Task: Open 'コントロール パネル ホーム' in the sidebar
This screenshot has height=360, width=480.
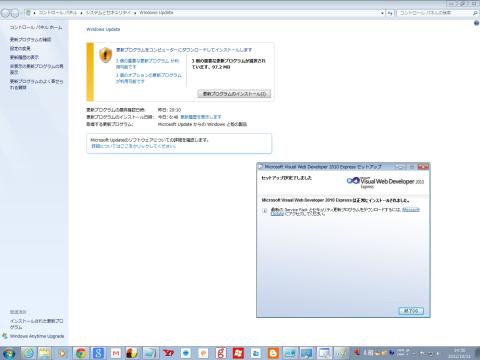Action: tap(36, 27)
